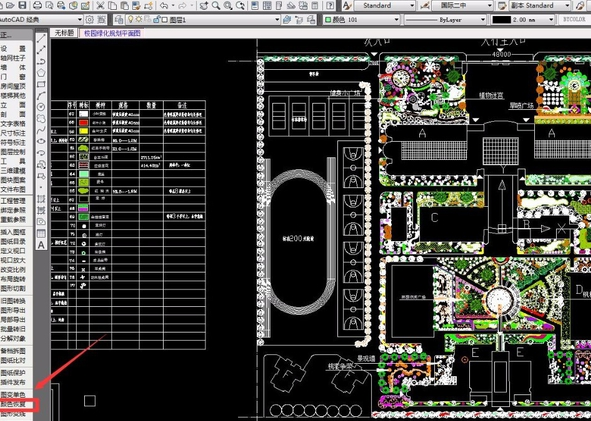Click the 图纸目录 command
This screenshot has width=591, height=421.
coord(13,241)
